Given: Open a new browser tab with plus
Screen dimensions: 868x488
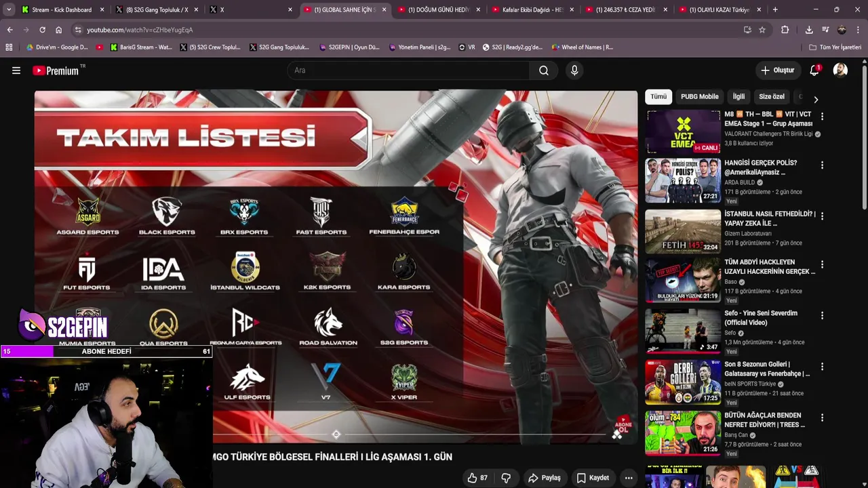Looking at the screenshot, I should point(775,9).
